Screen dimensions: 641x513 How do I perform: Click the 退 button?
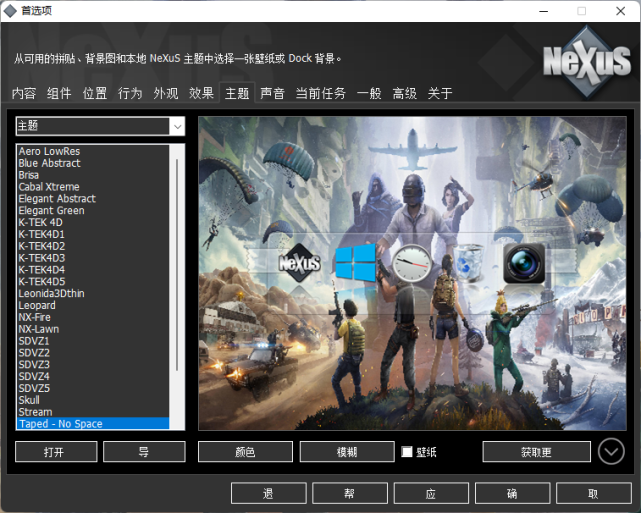tap(269, 493)
